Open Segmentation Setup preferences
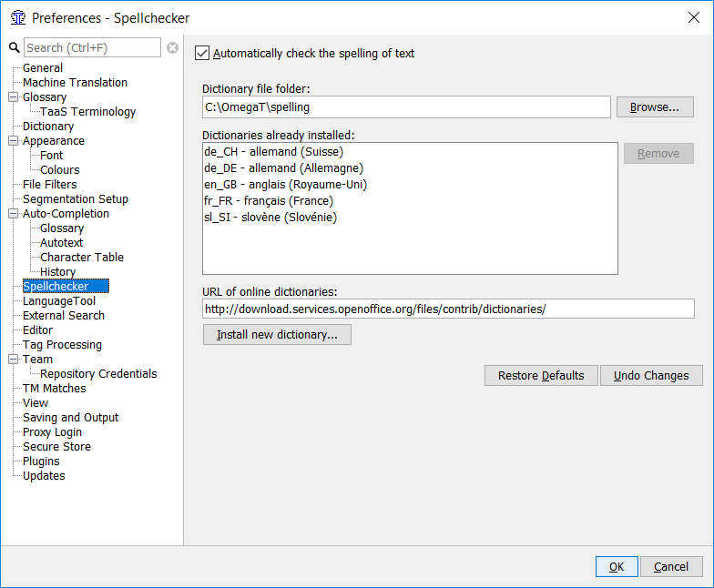714x588 pixels. [x=76, y=198]
